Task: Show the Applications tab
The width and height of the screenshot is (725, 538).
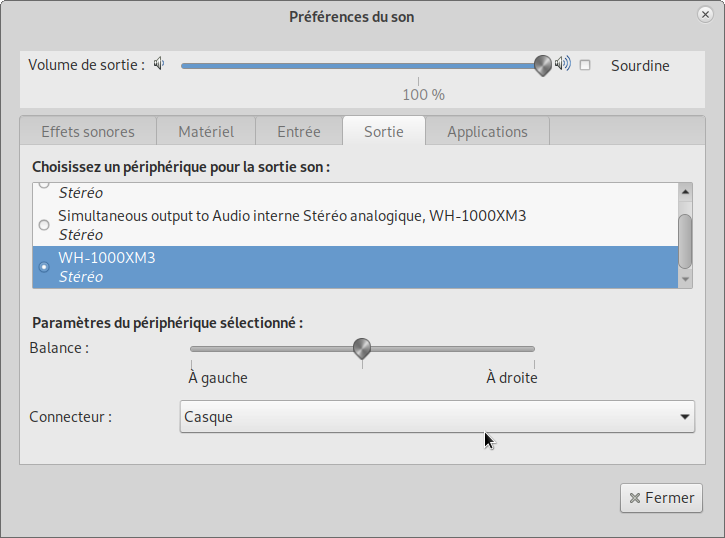Action: pyautogui.click(x=487, y=131)
